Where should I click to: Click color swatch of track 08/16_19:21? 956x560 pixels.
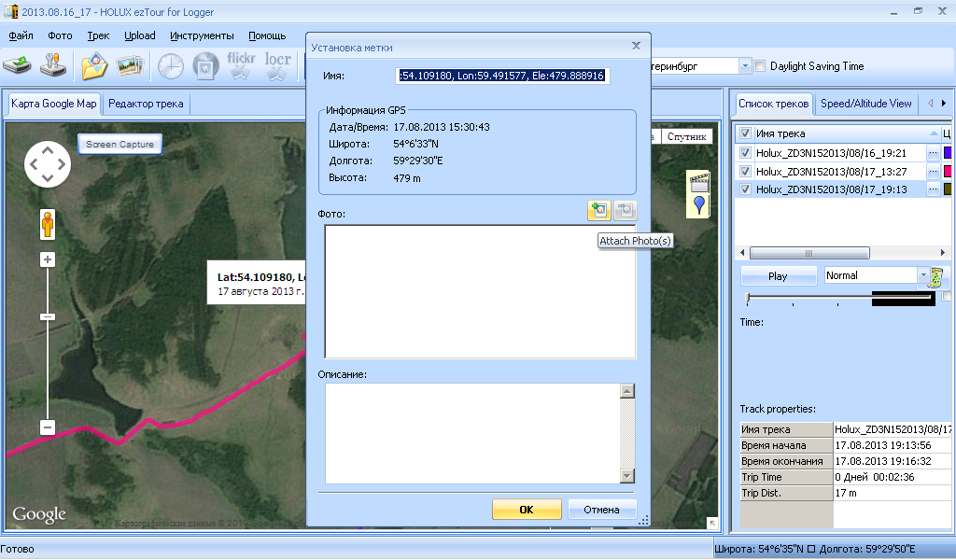pyautogui.click(x=948, y=152)
